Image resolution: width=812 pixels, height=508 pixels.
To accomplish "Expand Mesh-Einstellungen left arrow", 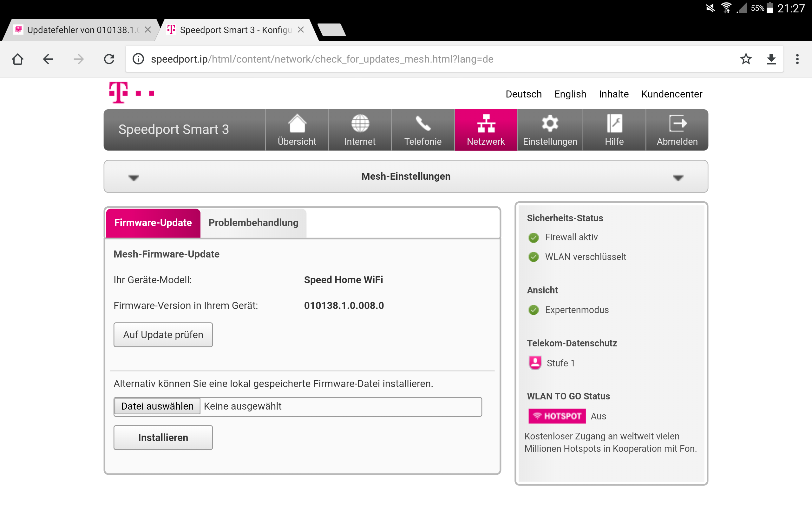I will pos(134,178).
